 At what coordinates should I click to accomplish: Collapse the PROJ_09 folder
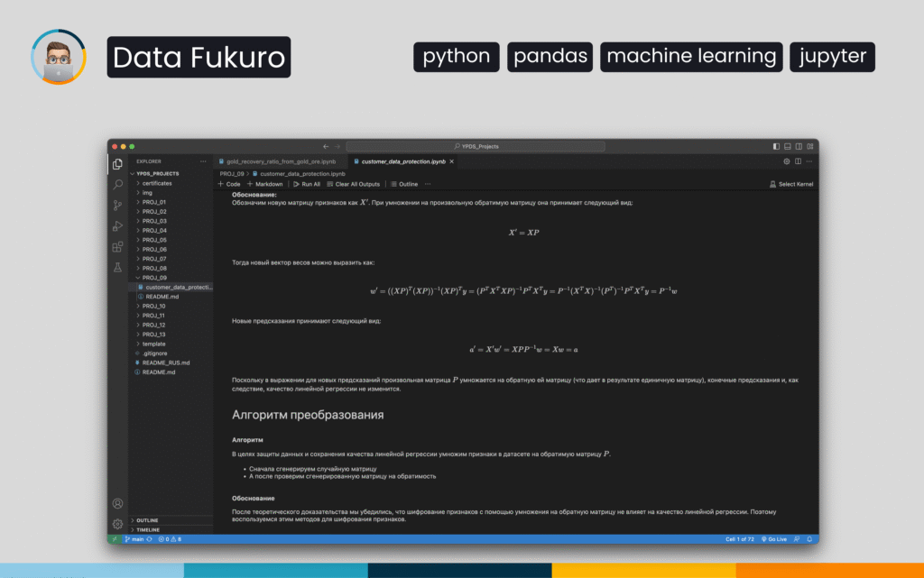(154, 278)
